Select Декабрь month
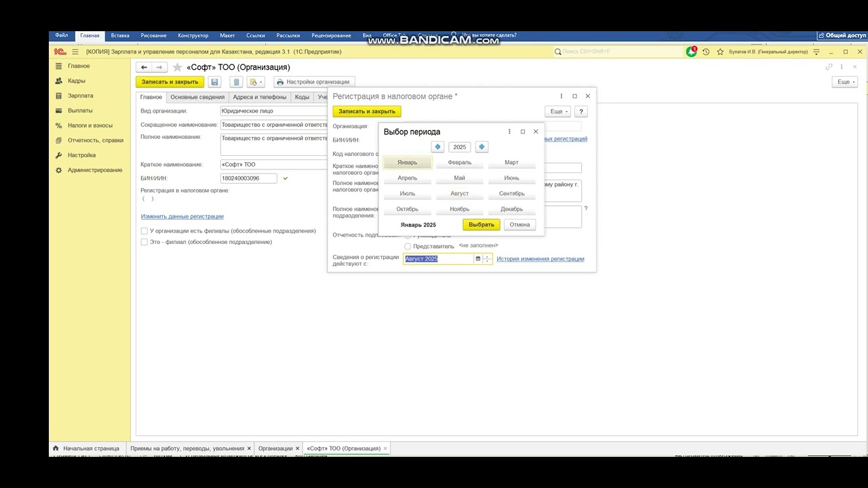Image resolution: width=868 pixels, height=488 pixels. coord(512,209)
